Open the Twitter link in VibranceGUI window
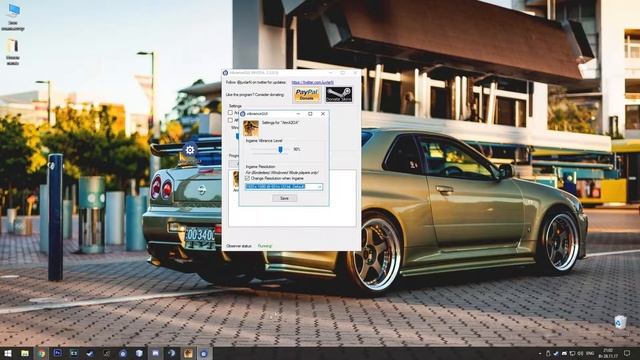The height and width of the screenshot is (360, 640). coord(313,82)
